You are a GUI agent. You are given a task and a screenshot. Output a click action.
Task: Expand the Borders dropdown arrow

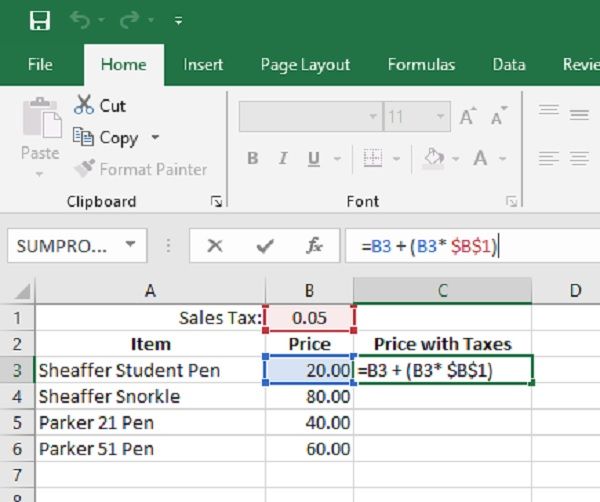coord(396,158)
